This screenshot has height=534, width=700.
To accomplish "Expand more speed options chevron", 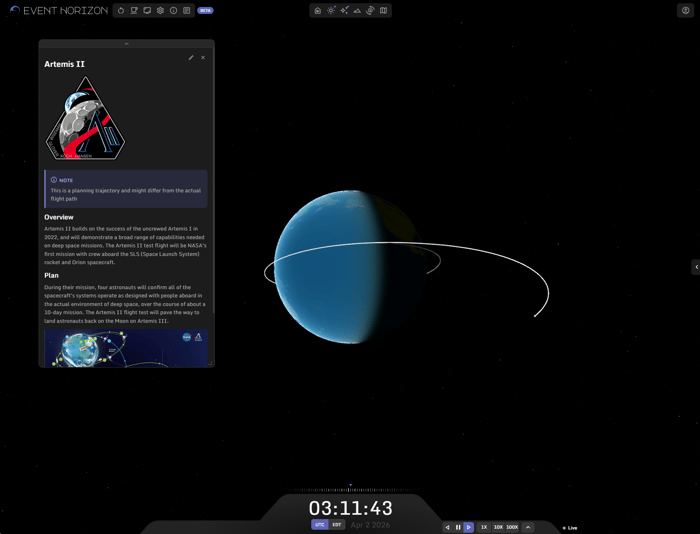I will [528, 527].
